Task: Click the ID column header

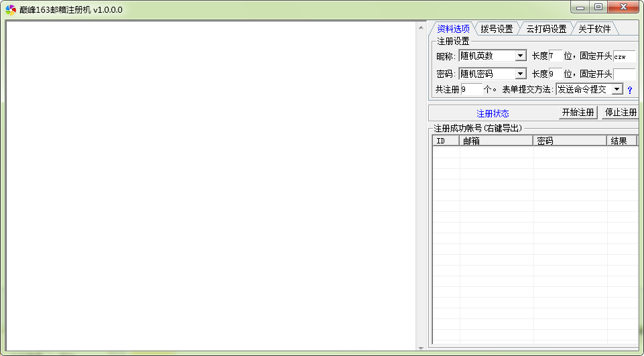Action: [446, 141]
